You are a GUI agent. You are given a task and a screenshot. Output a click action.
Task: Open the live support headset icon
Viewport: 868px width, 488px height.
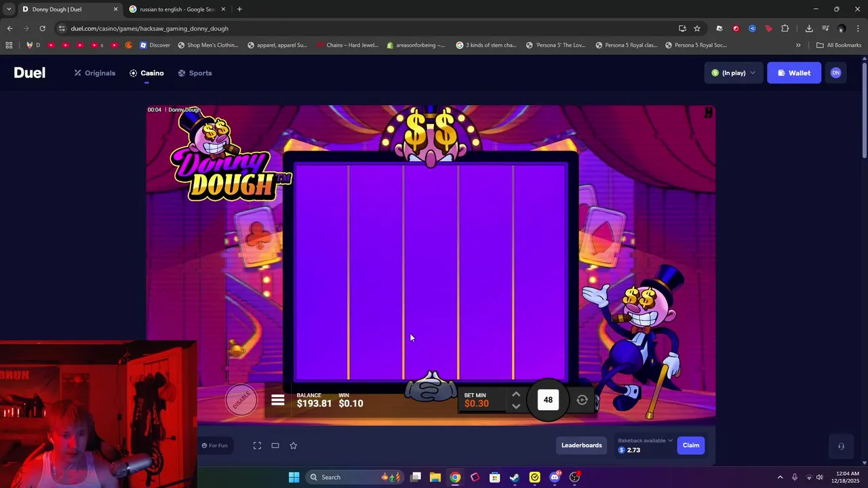pyautogui.click(x=841, y=446)
